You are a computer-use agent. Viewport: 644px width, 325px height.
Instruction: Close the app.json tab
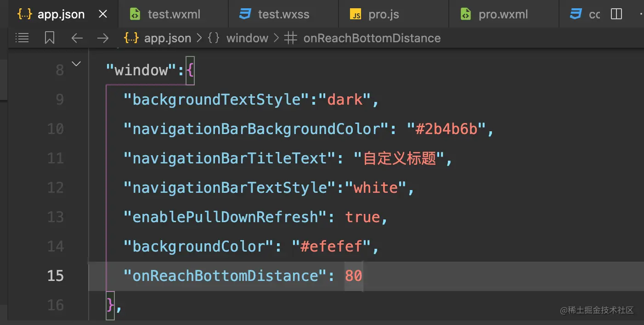point(103,14)
